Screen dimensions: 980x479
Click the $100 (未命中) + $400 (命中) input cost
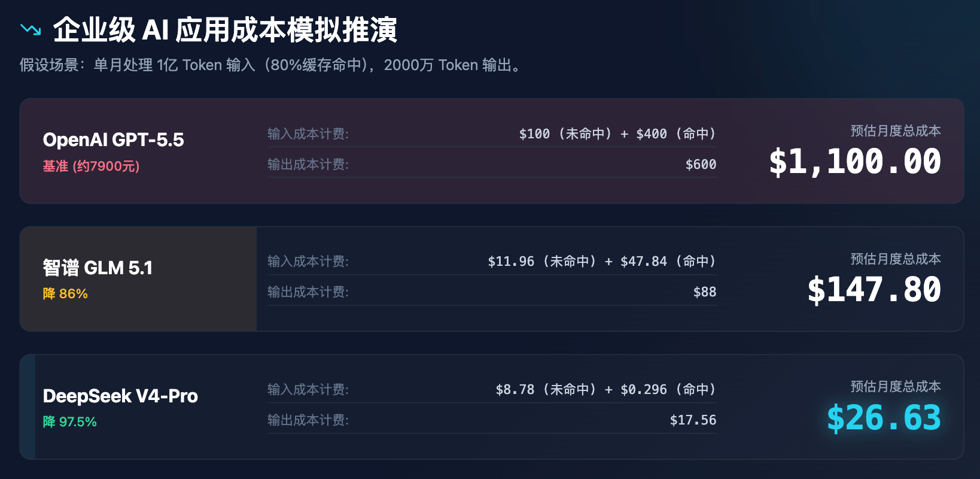(617, 134)
